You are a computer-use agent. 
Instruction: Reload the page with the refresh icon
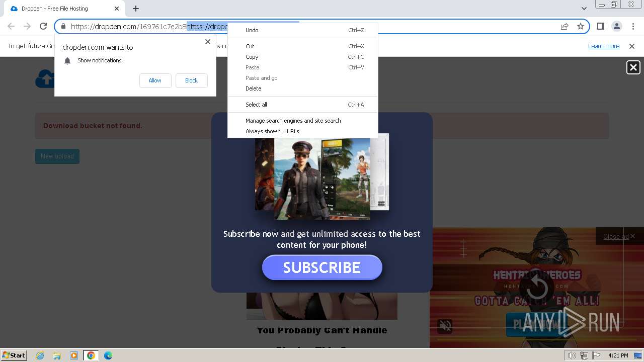[x=43, y=26]
